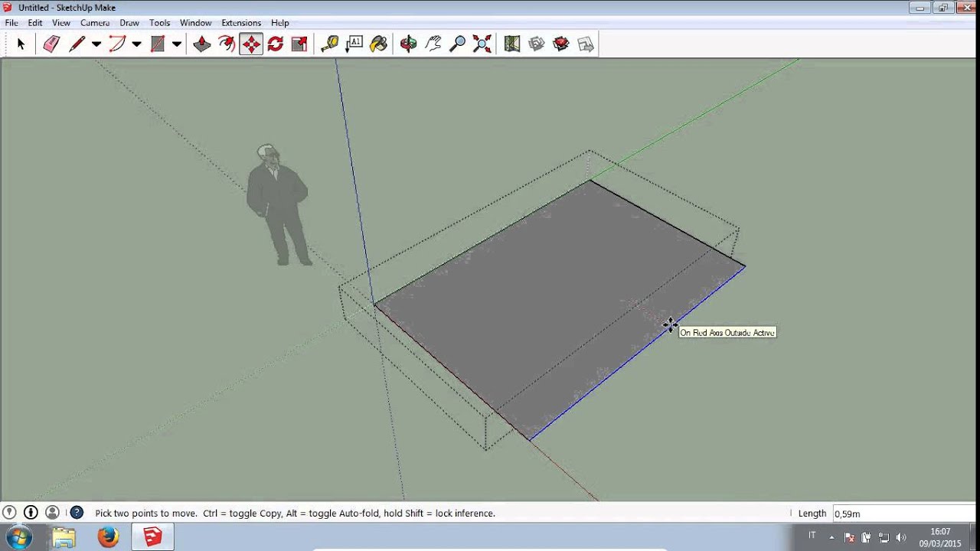
Task: Click the taskbar clock showing 16:07
Action: [940, 537]
